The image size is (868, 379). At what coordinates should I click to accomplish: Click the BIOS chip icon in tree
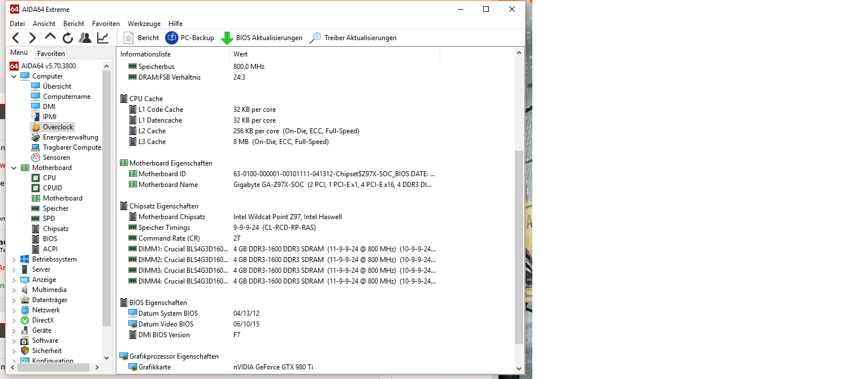coord(36,239)
